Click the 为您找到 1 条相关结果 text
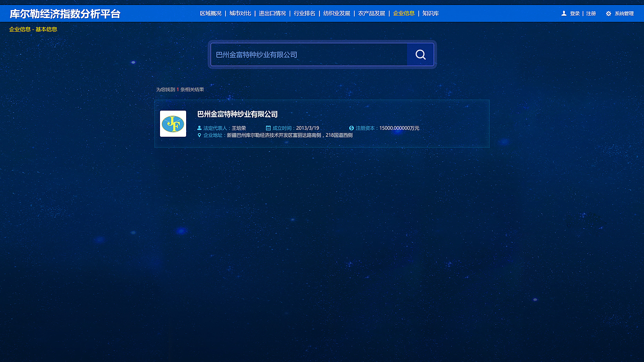The width and height of the screenshot is (644, 362). tap(180, 89)
